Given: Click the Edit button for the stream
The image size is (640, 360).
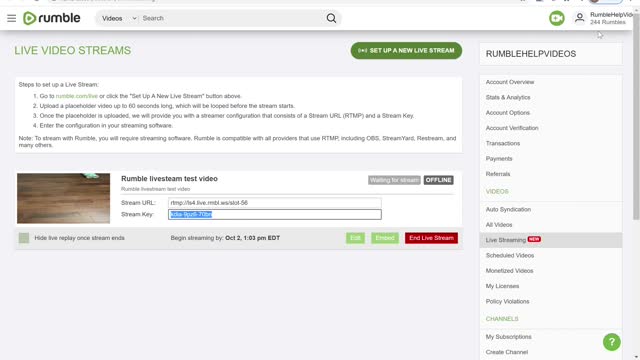Looking at the screenshot, I should [355, 238].
